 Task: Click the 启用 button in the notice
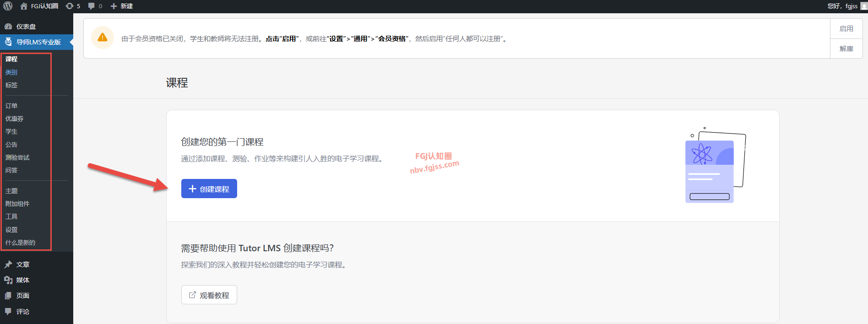click(x=846, y=29)
